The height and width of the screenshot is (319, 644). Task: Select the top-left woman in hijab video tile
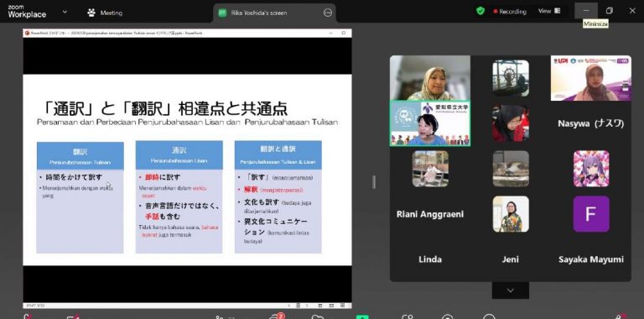point(430,78)
